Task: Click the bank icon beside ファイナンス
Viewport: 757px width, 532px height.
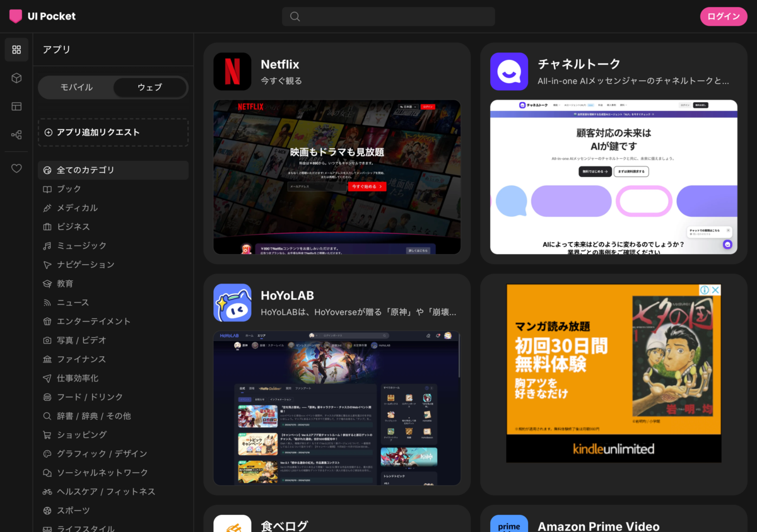Action: click(x=47, y=359)
